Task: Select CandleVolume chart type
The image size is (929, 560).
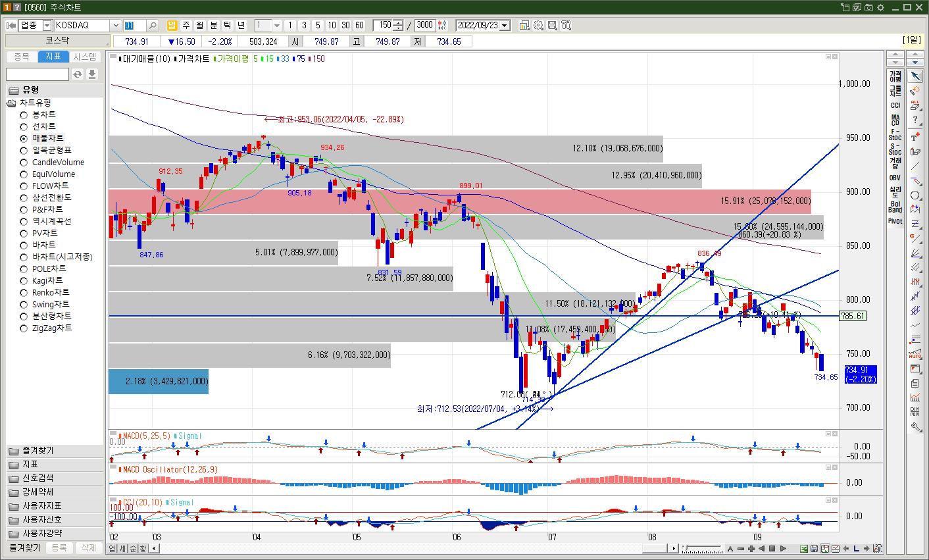Action: pos(24,162)
